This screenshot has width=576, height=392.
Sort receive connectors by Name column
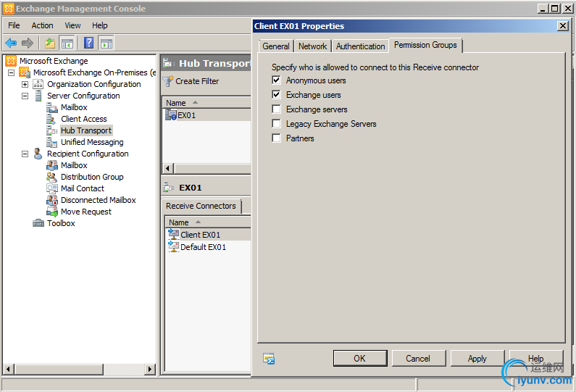pos(207,222)
